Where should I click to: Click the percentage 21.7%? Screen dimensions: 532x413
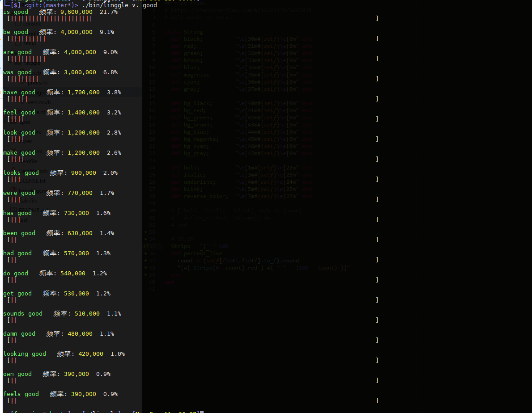[x=109, y=12]
